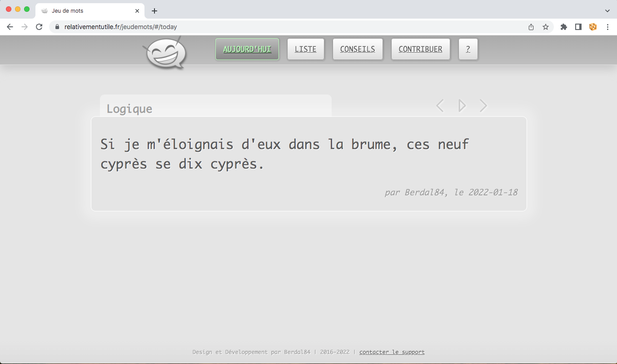Expand the tab search dropdown arrow

[x=607, y=10]
